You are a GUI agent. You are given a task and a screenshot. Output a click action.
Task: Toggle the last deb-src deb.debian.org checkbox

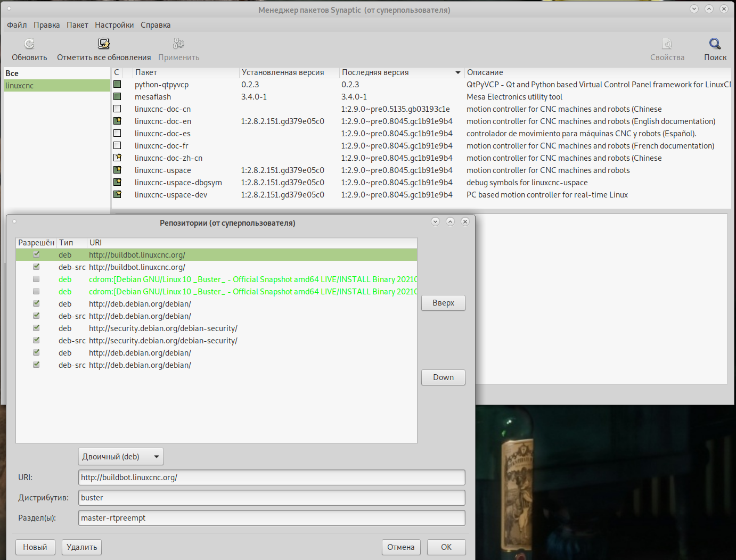click(36, 365)
